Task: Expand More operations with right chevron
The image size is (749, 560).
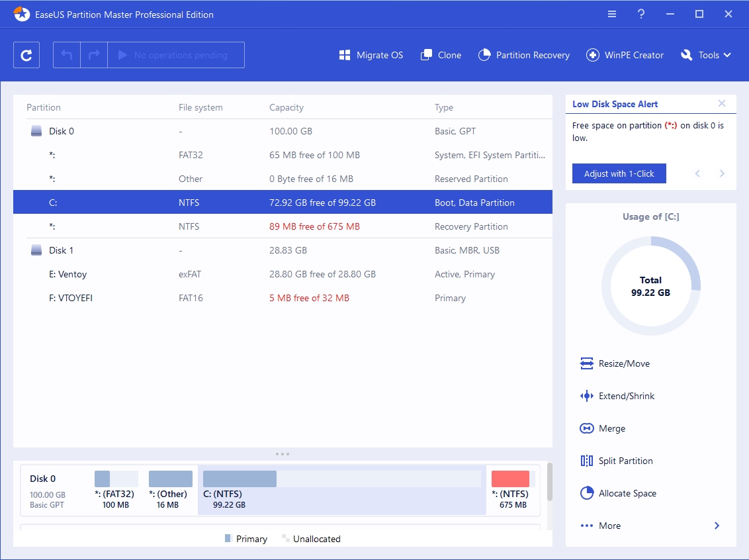Action: coord(717,526)
